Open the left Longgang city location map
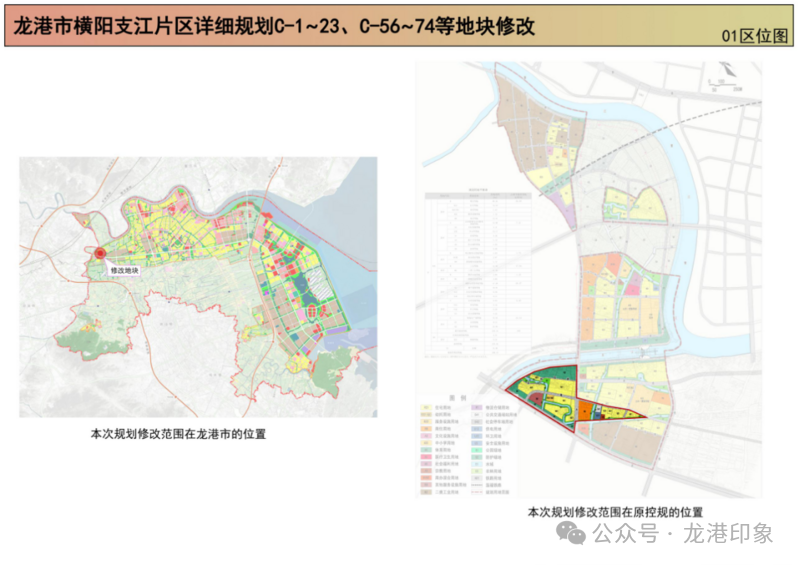The image size is (799, 565). [x=198, y=287]
